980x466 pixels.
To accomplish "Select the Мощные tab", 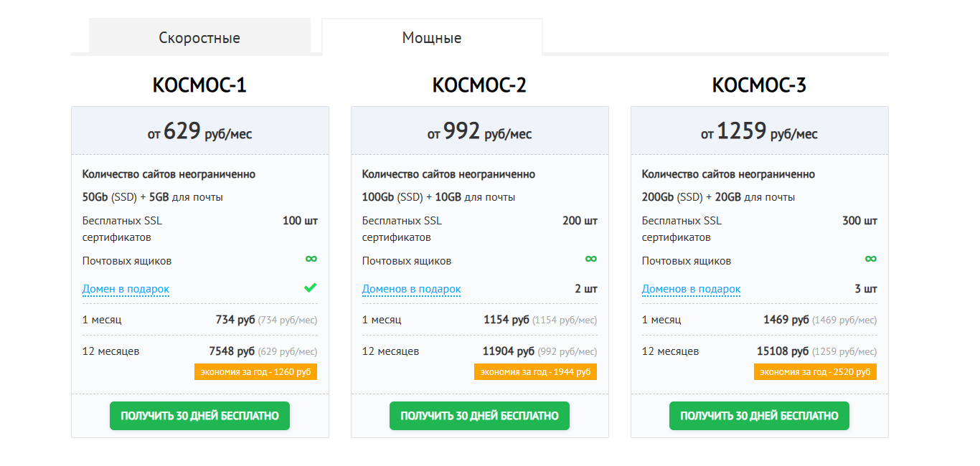I will (432, 37).
